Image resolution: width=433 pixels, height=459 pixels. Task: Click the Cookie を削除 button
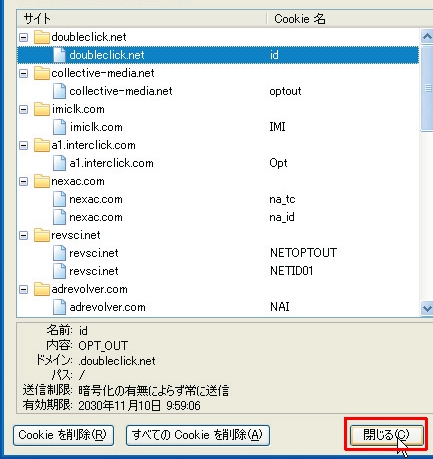(x=63, y=435)
